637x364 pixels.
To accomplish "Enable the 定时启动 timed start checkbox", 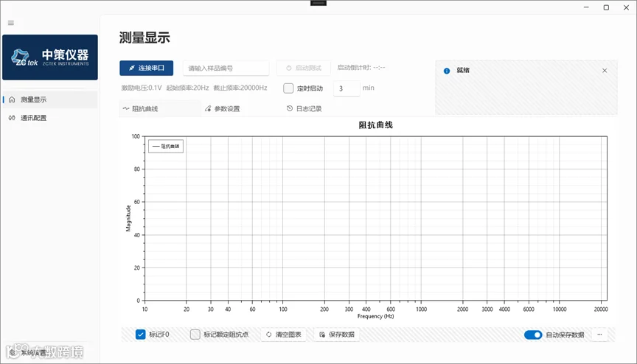I will coord(288,88).
